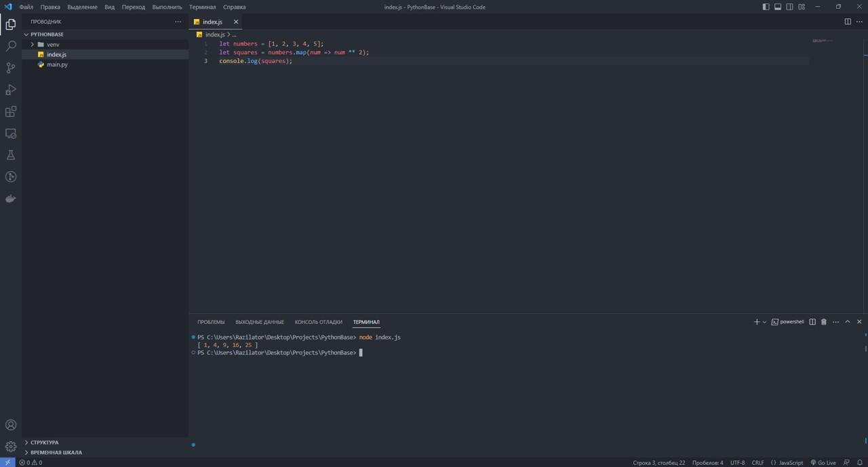Image resolution: width=868 pixels, height=467 pixels.
Task: Open the Remote Explorer view
Action: tap(11, 134)
